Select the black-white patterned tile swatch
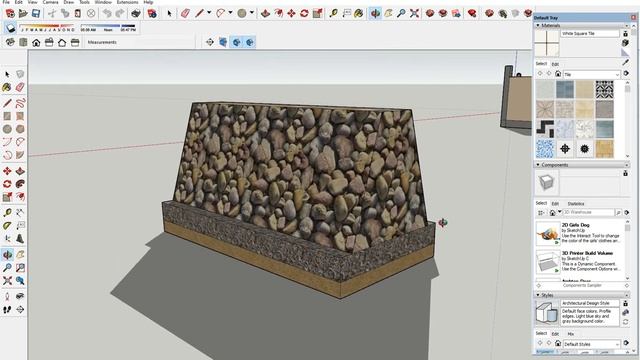 point(604,89)
